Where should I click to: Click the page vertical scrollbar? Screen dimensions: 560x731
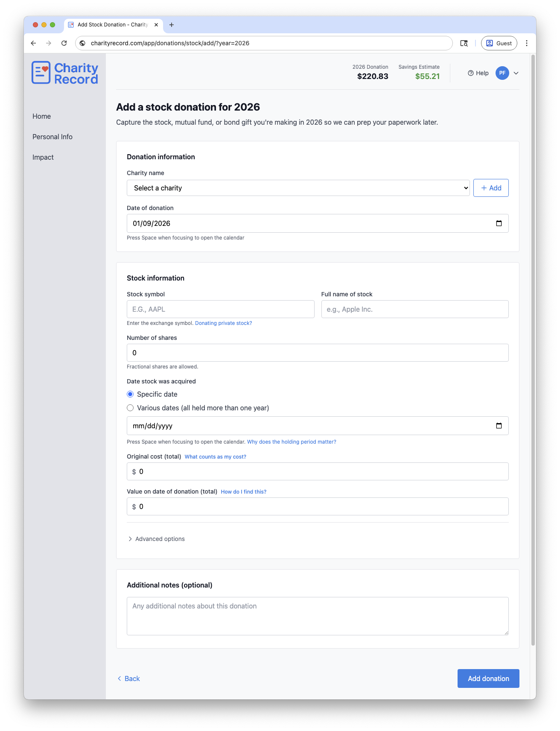533,350
